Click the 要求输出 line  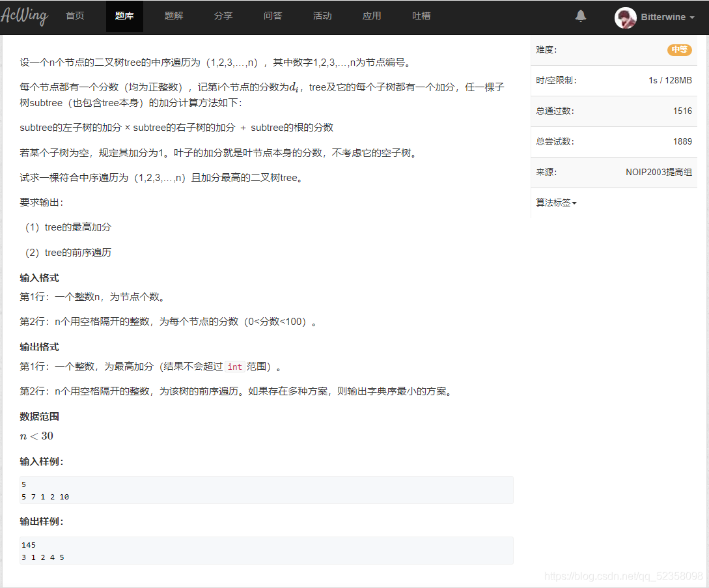pos(42,202)
